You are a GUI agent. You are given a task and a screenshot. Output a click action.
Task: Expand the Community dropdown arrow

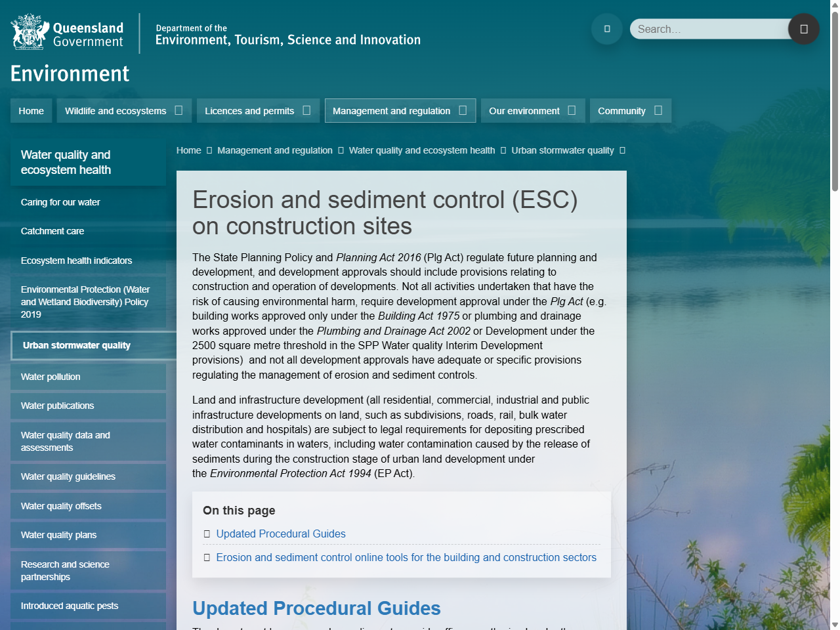point(658,110)
